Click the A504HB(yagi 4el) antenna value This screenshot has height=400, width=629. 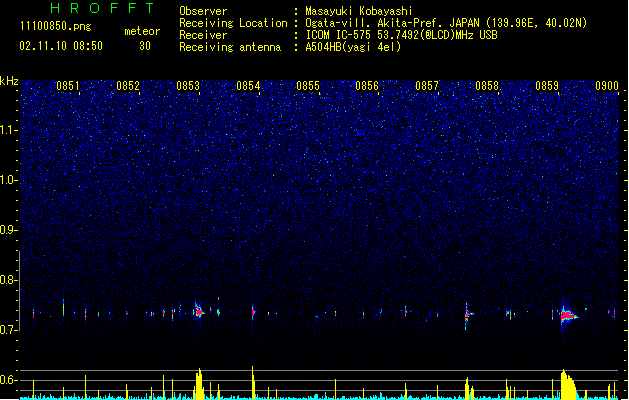point(353,47)
